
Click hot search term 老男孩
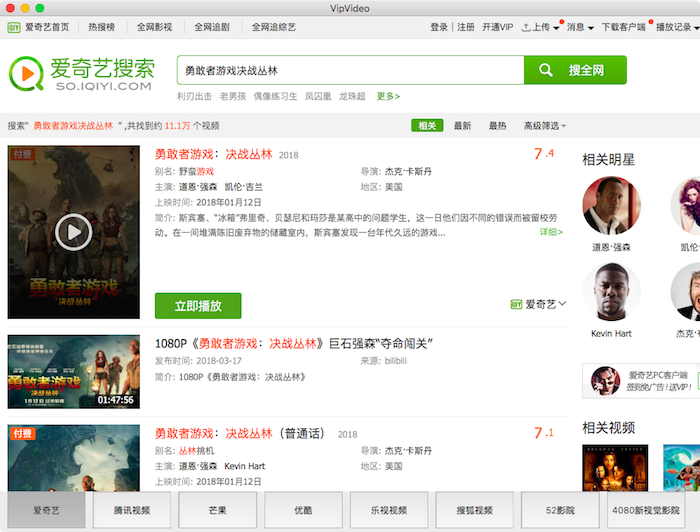pyautogui.click(x=233, y=96)
